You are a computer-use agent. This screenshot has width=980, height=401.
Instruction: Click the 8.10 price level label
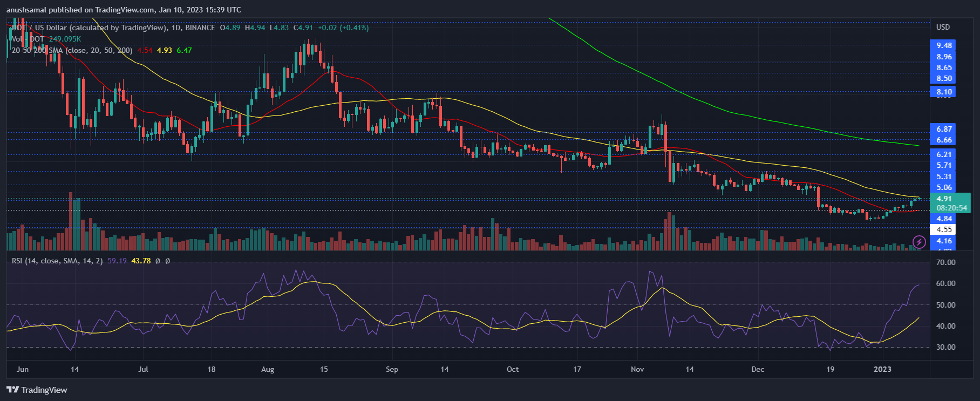coord(944,92)
